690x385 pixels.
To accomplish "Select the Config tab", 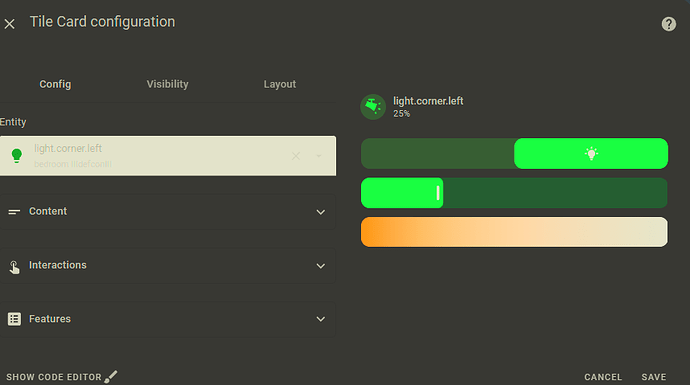I will [55, 84].
